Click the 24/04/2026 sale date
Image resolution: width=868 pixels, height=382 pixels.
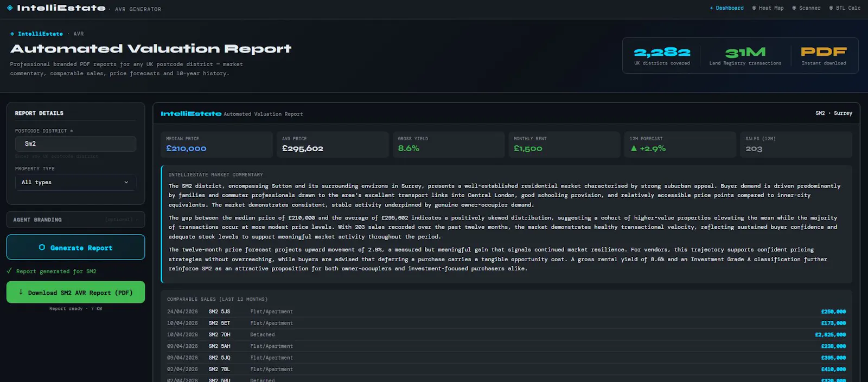[x=182, y=312]
